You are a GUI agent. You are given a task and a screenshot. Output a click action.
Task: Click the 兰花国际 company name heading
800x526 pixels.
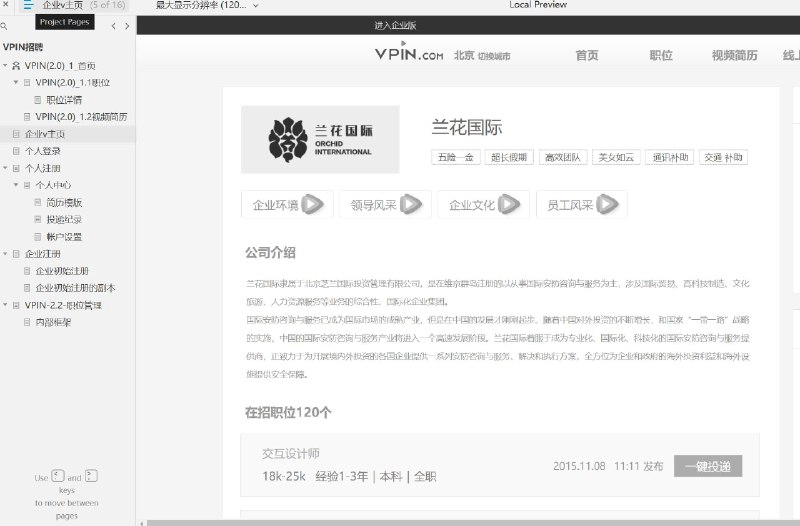coord(467,128)
